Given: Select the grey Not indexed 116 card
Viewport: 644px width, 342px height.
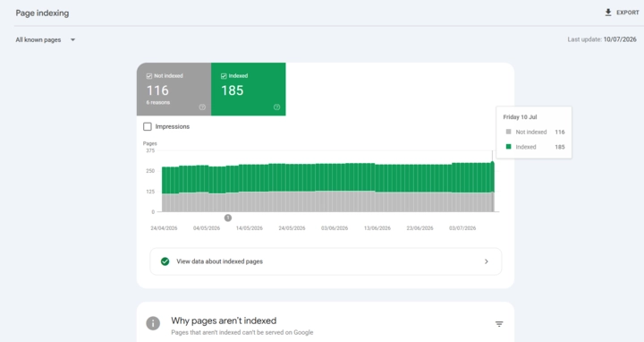Looking at the screenshot, I should (174, 90).
